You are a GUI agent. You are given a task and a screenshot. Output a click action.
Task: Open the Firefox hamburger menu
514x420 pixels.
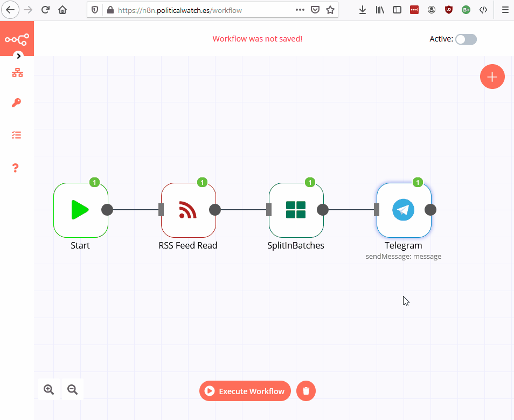coord(505,10)
